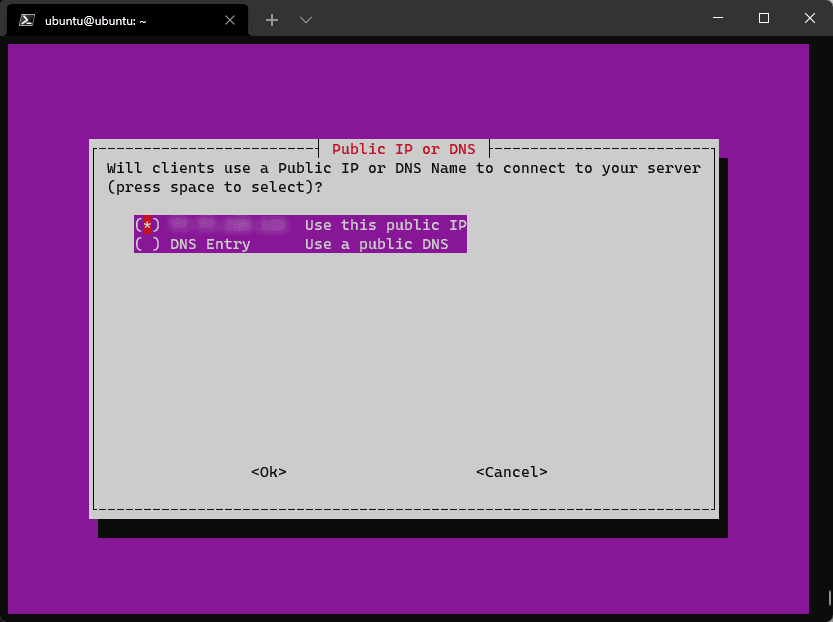The image size is (833, 622).
Task: Close the ubuntu@ubuntu tab
Action: [230, 20]
